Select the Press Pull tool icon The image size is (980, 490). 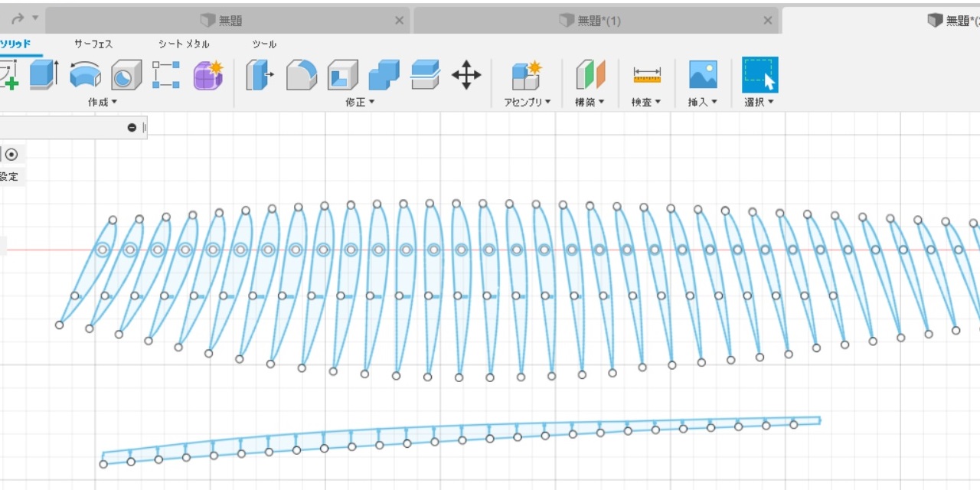(260, 75)
